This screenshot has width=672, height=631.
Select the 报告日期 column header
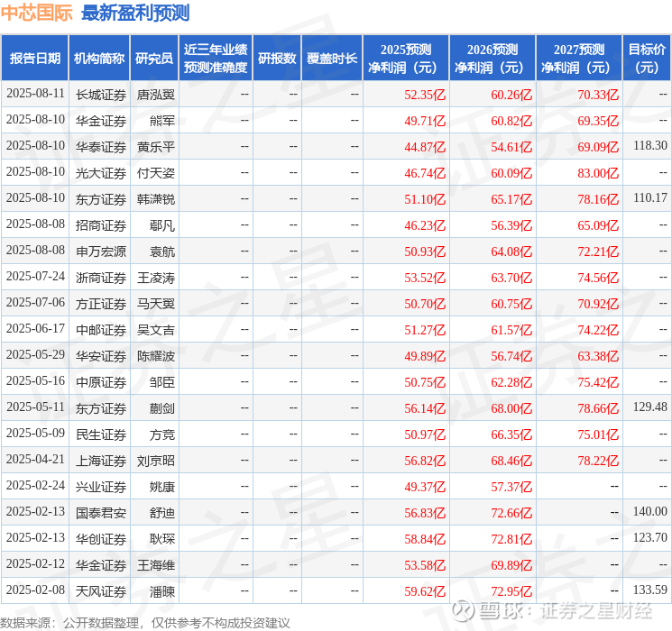click(x=34, y=58)
